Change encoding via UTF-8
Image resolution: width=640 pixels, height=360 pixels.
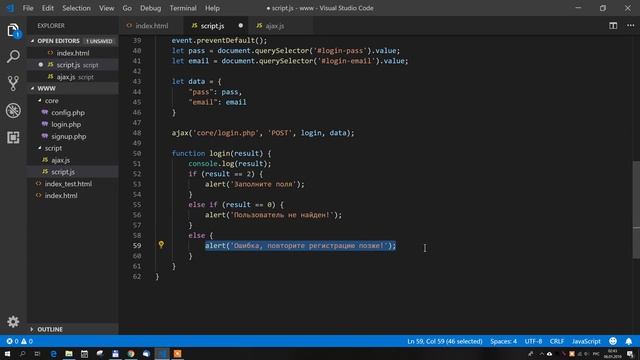[x=533, y=341]
